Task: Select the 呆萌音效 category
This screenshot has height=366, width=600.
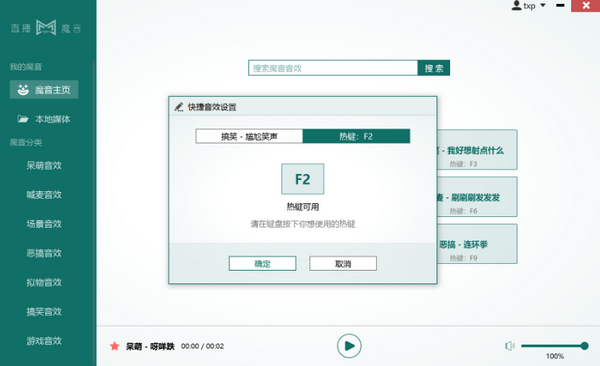Action: point(44,166)
